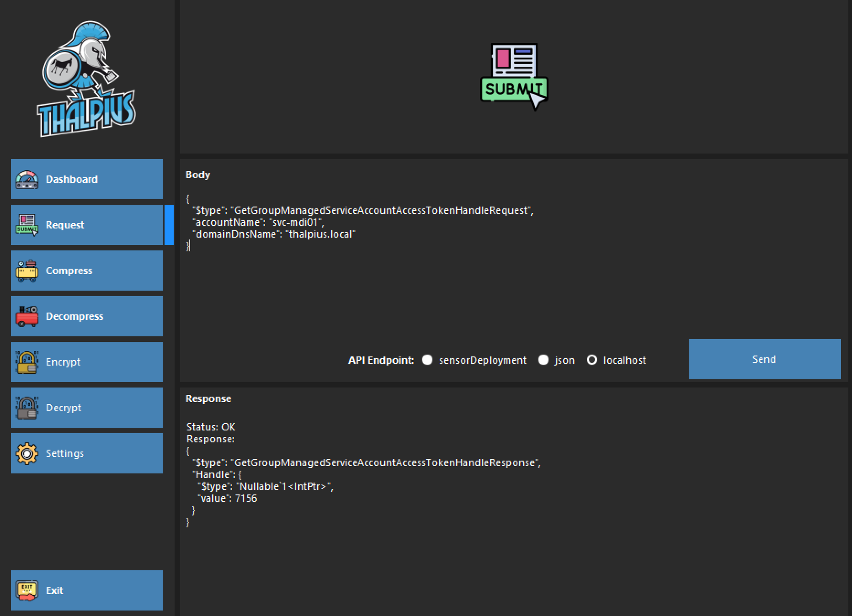Click the Request submit form icon
The width and height of the screenshot is (852, 616).
tap(27, 225)
